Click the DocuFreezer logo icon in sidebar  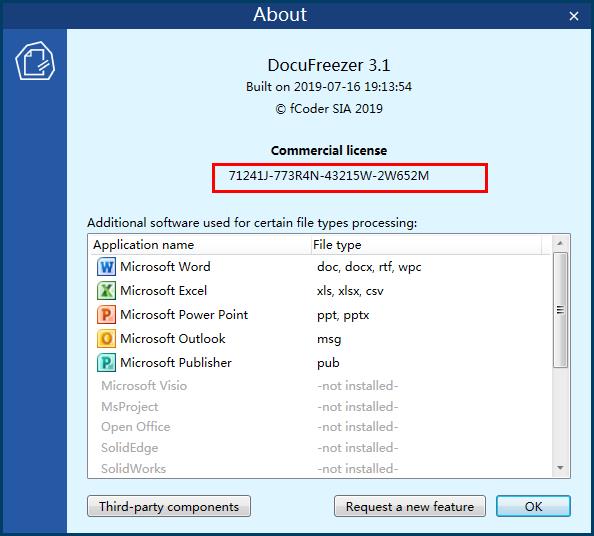point(35,61)
